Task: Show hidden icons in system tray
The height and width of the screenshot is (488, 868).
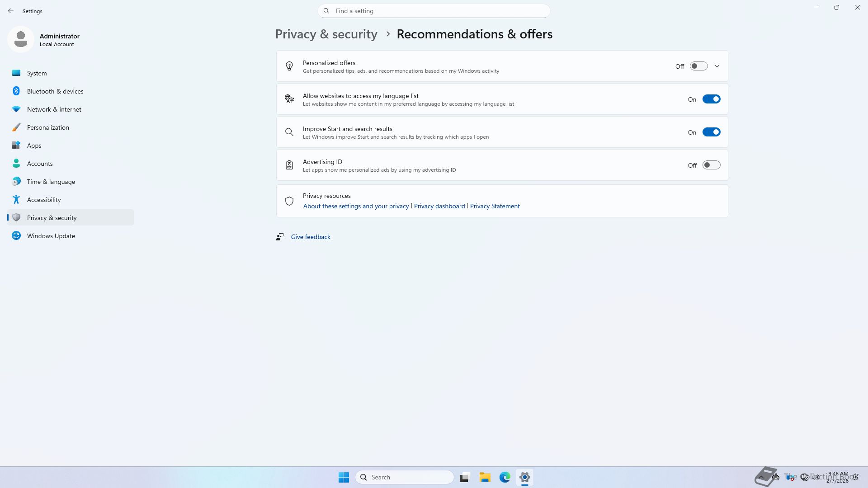Action: pos(761,477)
